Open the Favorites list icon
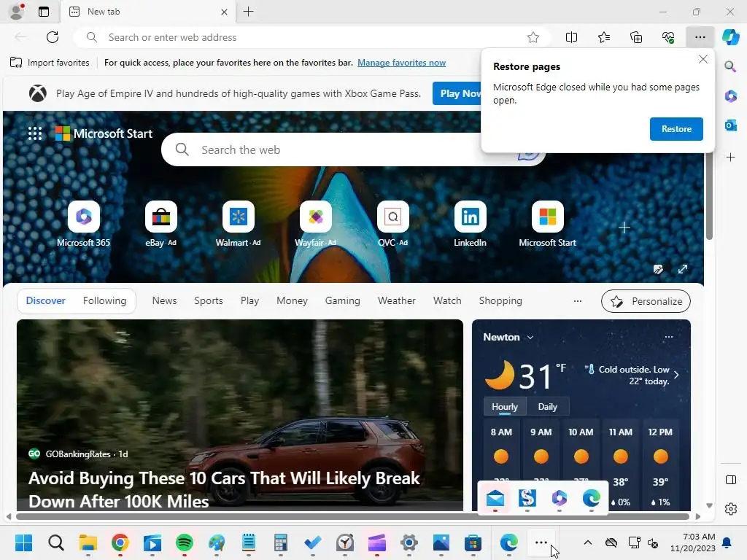The height and width of the screenshot is (560, 747). [603, 37]
